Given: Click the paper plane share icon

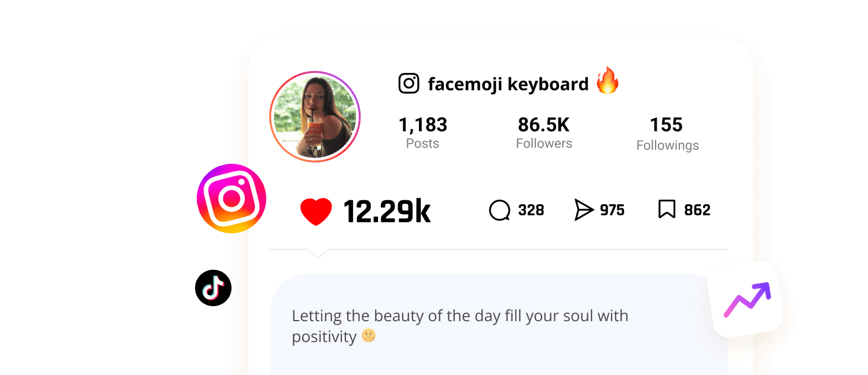Looking at the screenshot, I should (584, 209).
